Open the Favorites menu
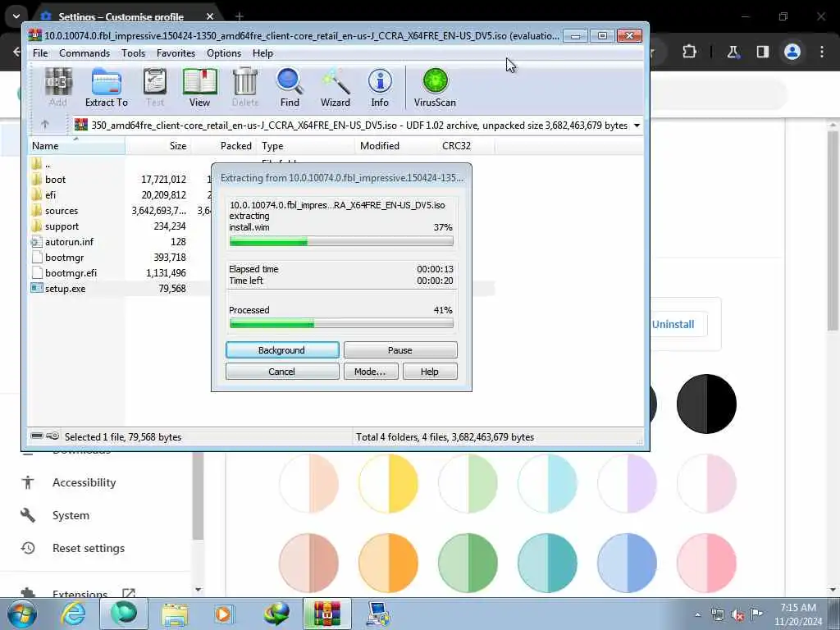This screenshot has height=630, width=840. click(176, 53)
